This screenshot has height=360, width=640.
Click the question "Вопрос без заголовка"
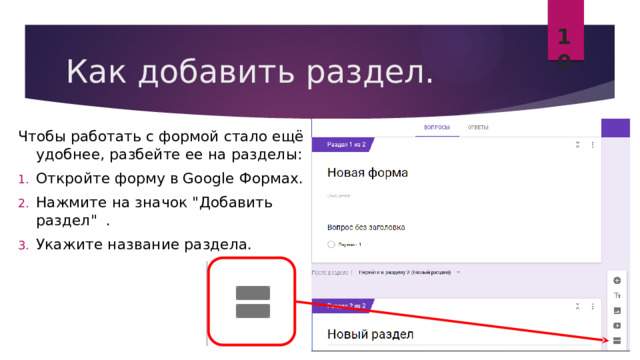tap(366, 227)
